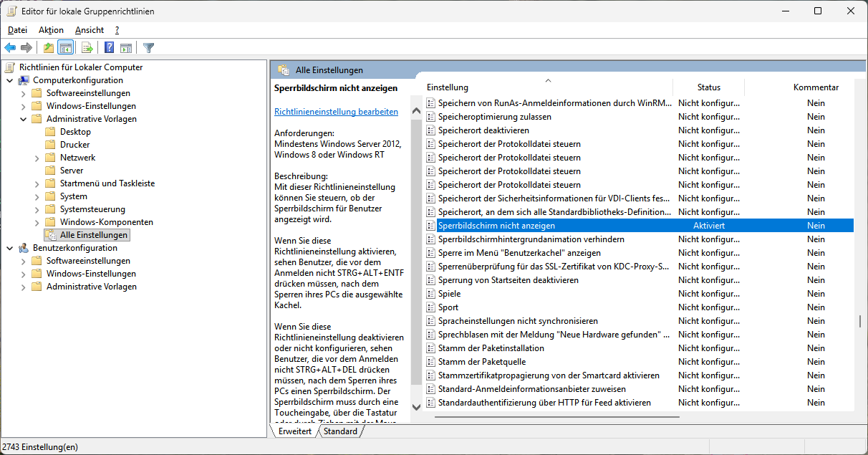Open the Aktion menu
Image resolution: width=868 pixels, height=455 pixels.
(x=51, y=30)
